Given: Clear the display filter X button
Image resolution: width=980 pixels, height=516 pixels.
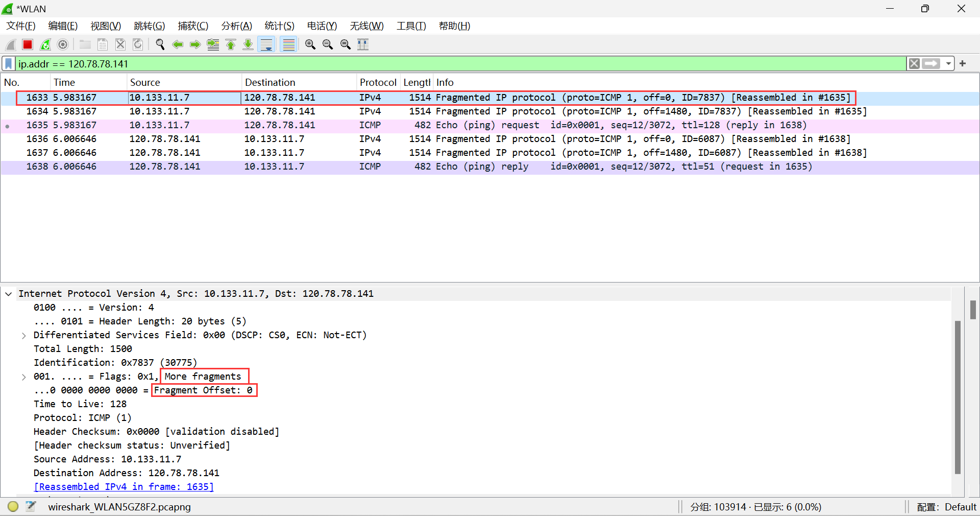Looking at the screenshot, I should (914, 64).
